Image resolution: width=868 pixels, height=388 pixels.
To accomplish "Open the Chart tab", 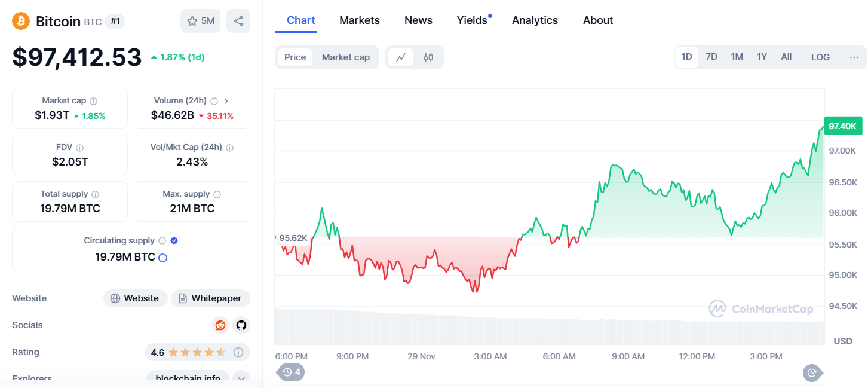I will point(301,20).
